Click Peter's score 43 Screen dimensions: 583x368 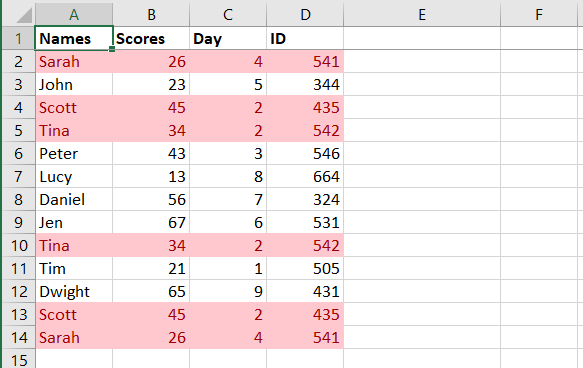coord(151,154)
